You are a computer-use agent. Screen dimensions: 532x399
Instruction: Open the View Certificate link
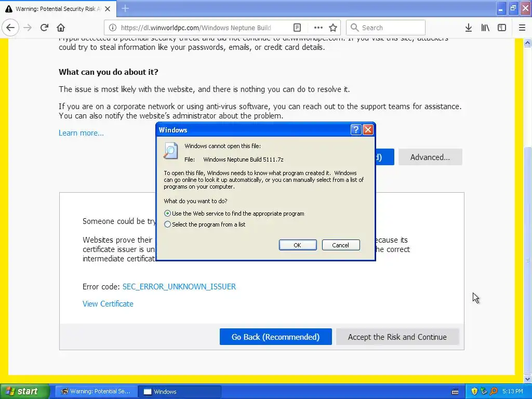[x=108, y=303]
